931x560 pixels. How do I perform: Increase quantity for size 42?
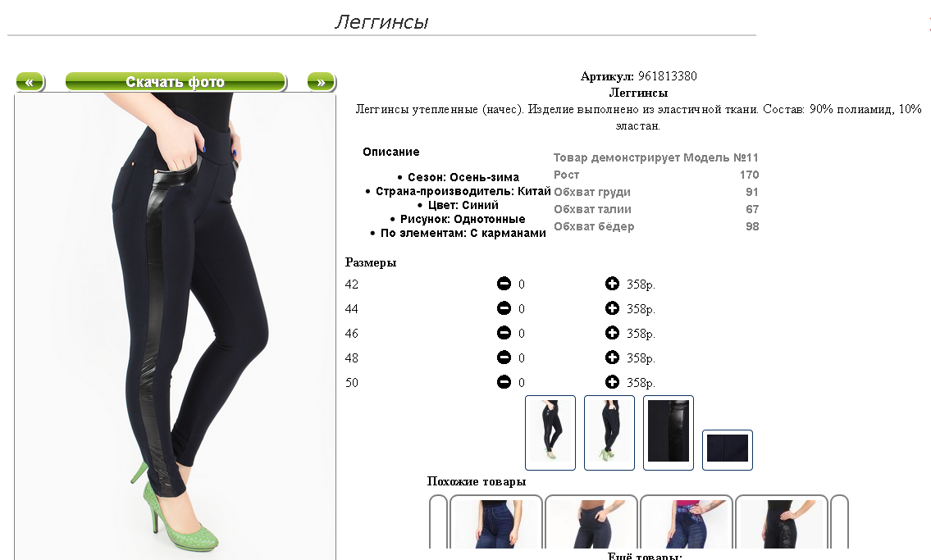612,284
